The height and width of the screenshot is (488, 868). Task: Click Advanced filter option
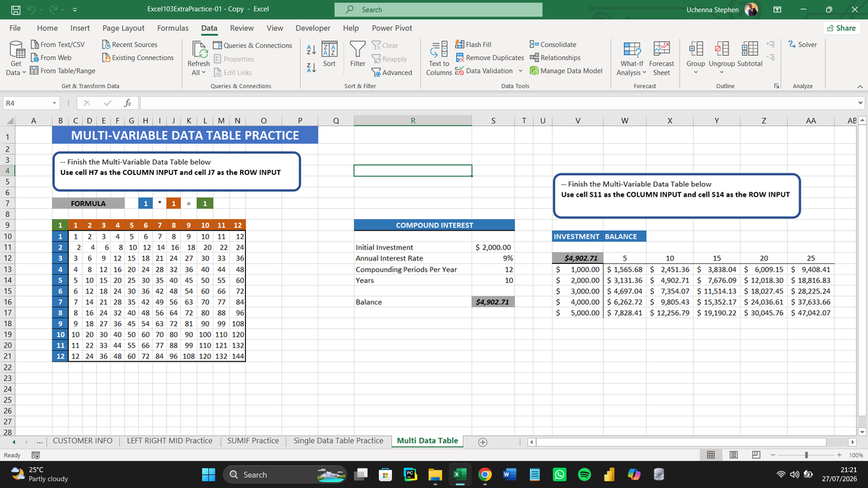(391, 72)
